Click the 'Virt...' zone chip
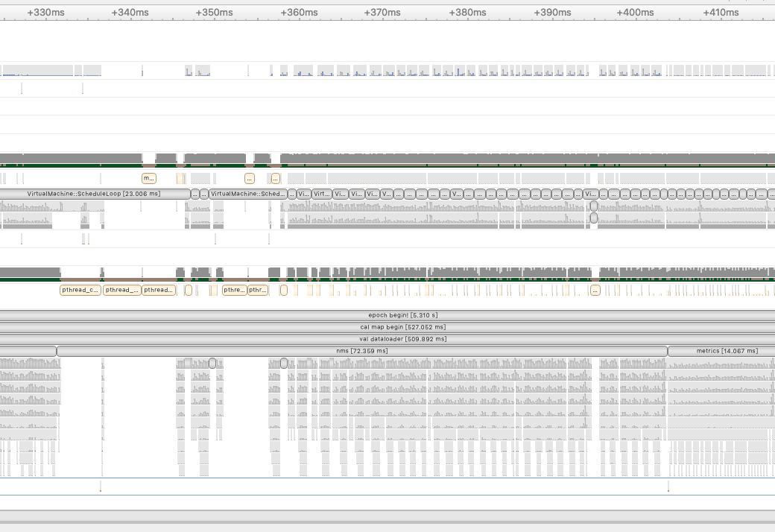This screenshot has width=775, height=532. pyautogui.click(x=321, y=193)
